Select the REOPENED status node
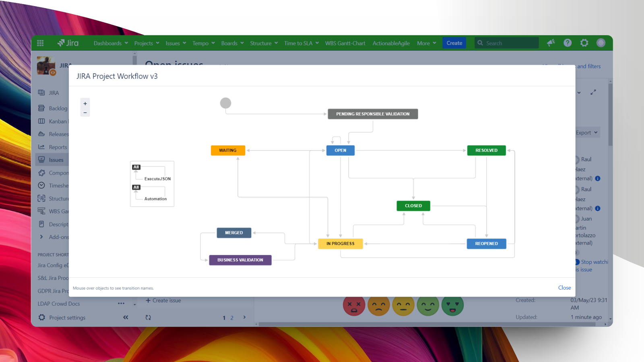Image resolution: width=644 pixels, height=362 pixels. (487, 244)
